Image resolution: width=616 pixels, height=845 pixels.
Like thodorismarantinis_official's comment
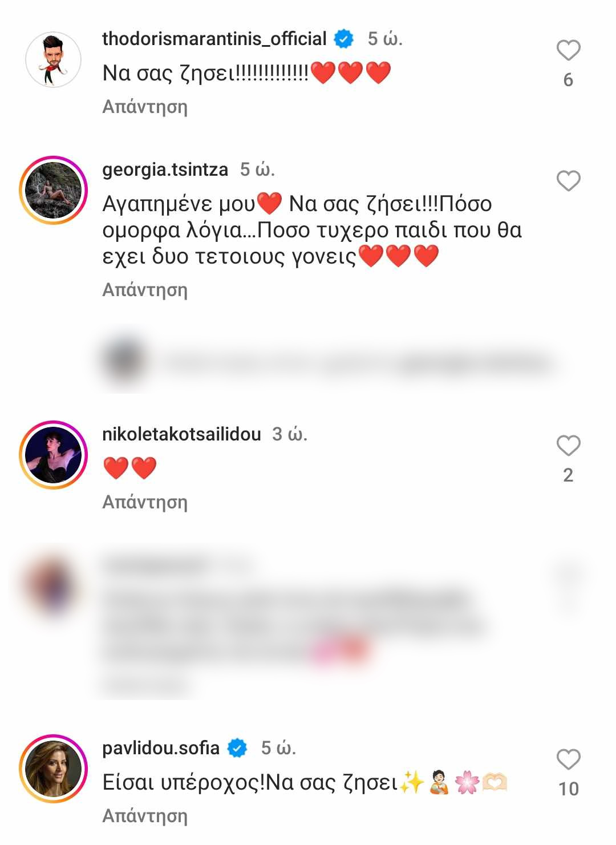[568, 50]
